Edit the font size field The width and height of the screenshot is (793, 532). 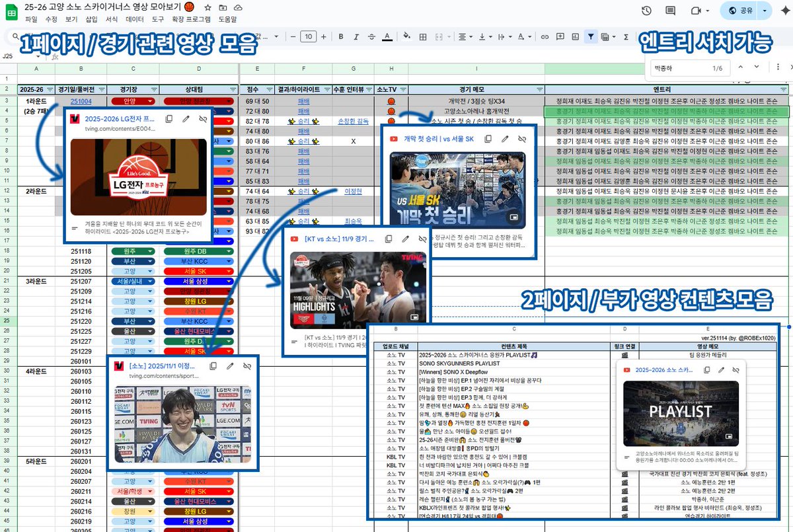(309, 37)
